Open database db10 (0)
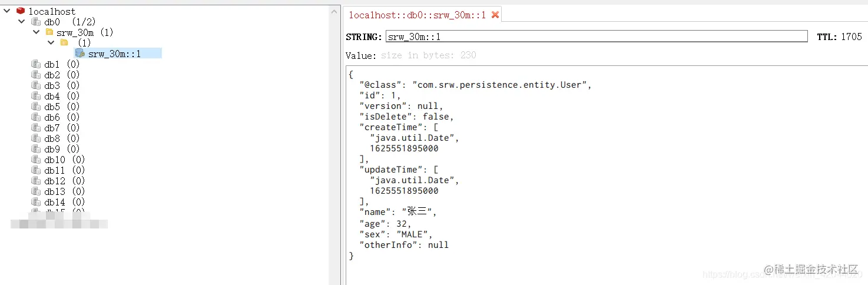Image resolution: width=868 pixels, height=285 pixels. click(65, 160)
